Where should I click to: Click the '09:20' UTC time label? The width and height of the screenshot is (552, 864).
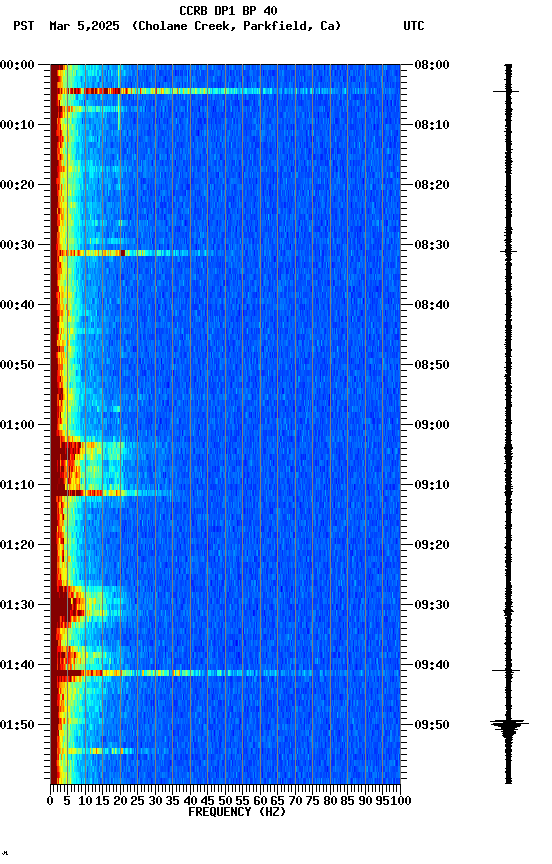point(432,546)
